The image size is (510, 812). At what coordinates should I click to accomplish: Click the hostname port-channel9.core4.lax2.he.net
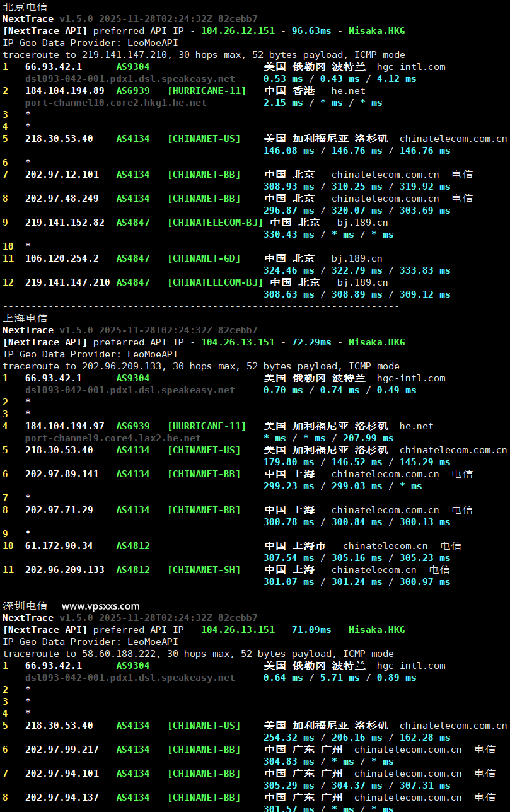113,438
